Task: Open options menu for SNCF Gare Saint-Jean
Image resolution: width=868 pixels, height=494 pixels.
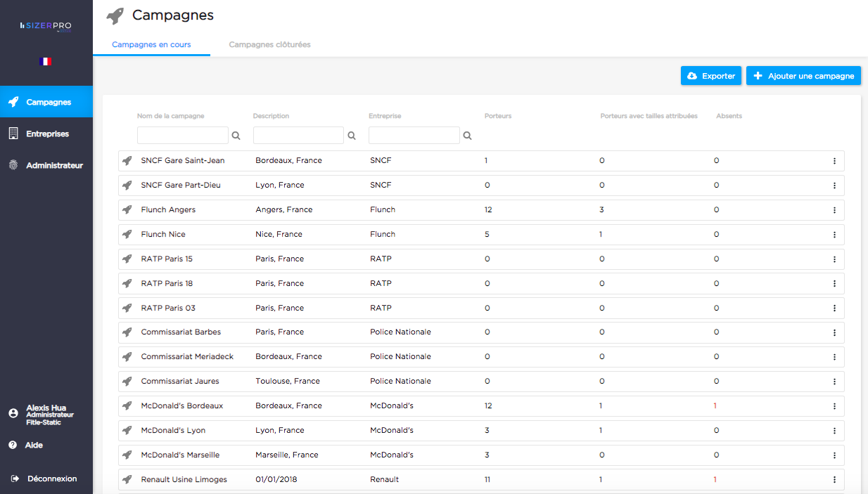Action: click(x=834, y=161)
